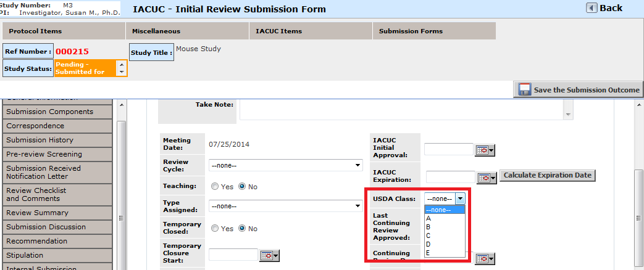Viewport: 644px width, 270px height.
Task: Click the Mouse Study title text
Action: (198, 49)
